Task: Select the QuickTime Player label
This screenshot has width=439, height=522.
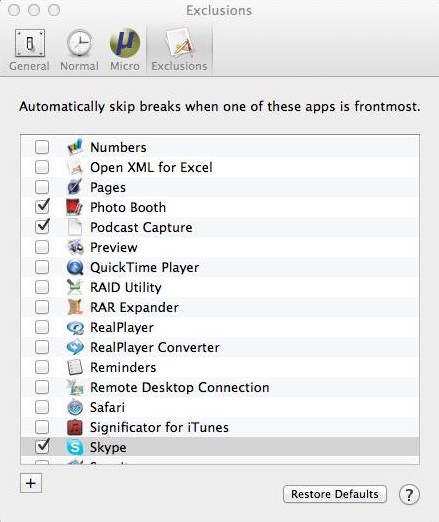Action: coord(145,268)
